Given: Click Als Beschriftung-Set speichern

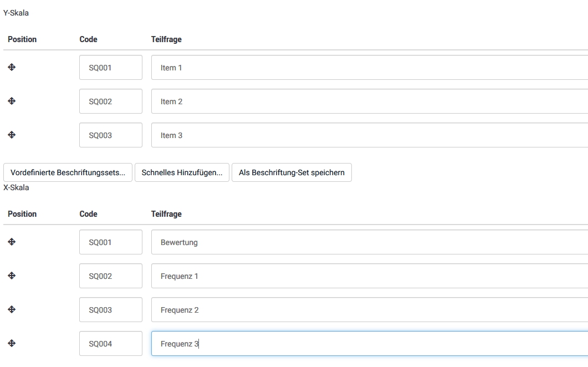Looking at the screenshot, I should [292, 172].
